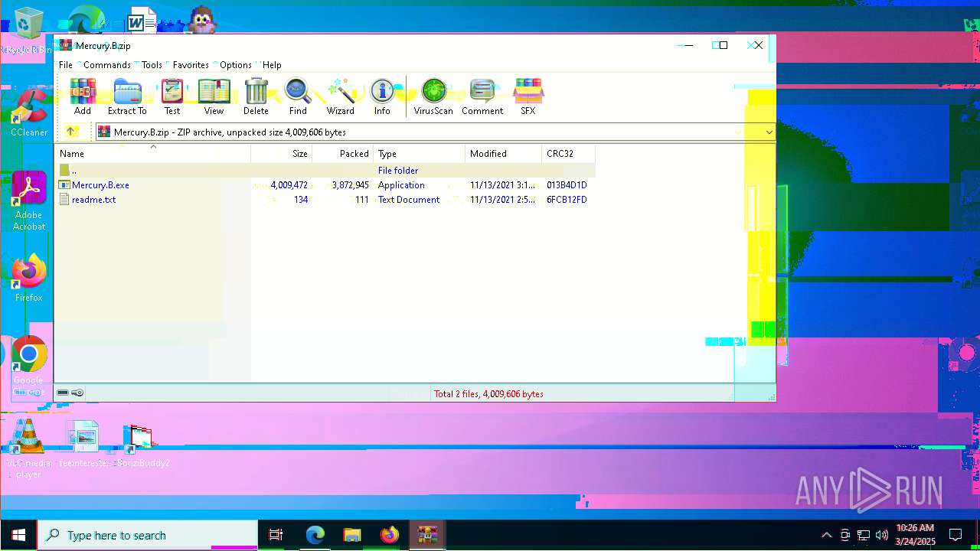
Task: Open the Tools menu
Action: [152, 65]
